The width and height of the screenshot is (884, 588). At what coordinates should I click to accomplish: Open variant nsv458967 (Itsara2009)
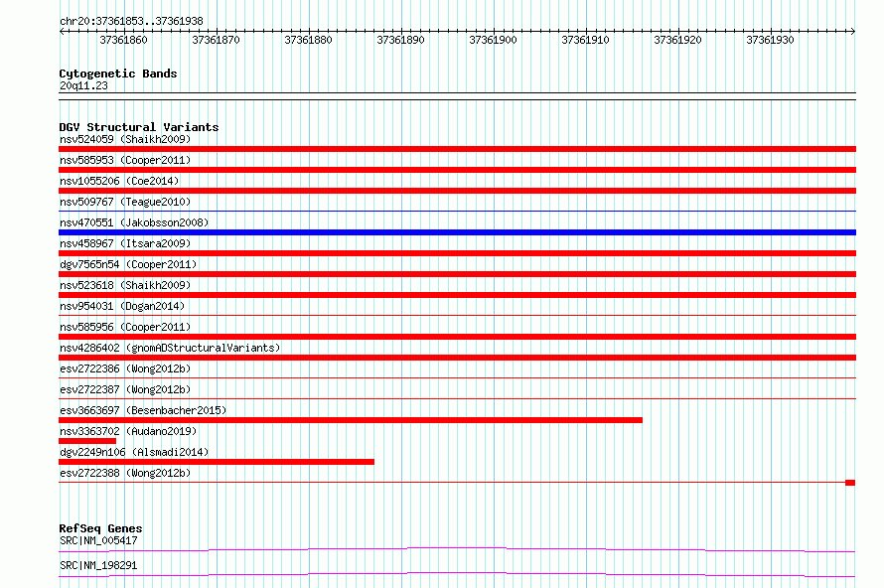[125, 243]
